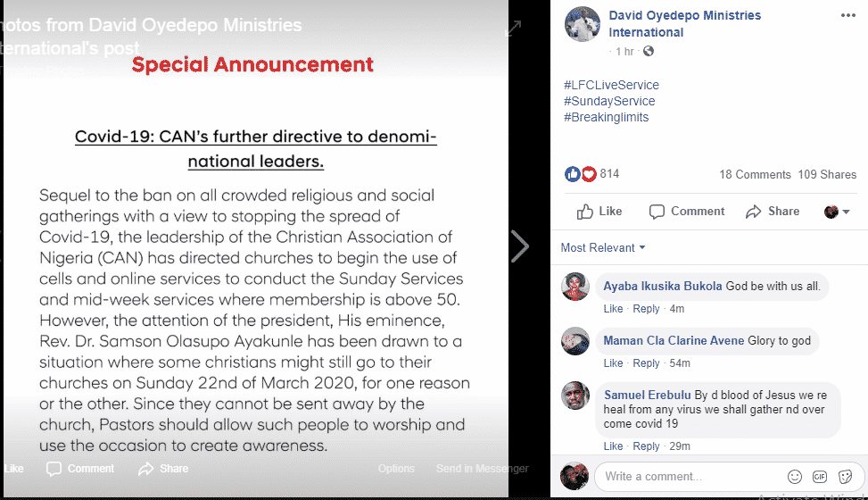Open emoji picker in comment box
This screenshot has height=500, width=868.
pos(794,476)
